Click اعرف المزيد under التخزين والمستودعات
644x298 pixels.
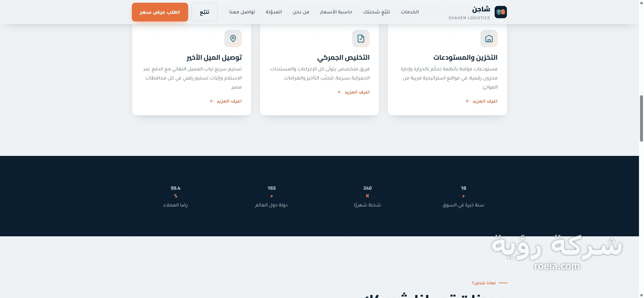482,101
